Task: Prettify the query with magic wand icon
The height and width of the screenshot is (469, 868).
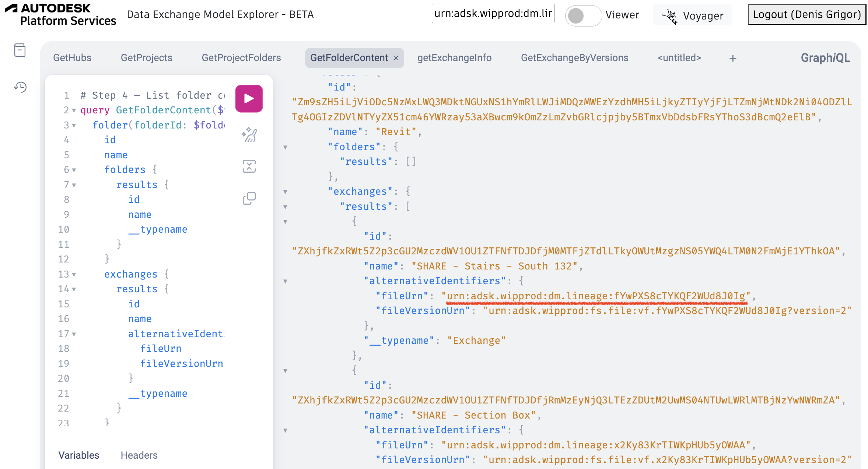Action: pos(249,135)
